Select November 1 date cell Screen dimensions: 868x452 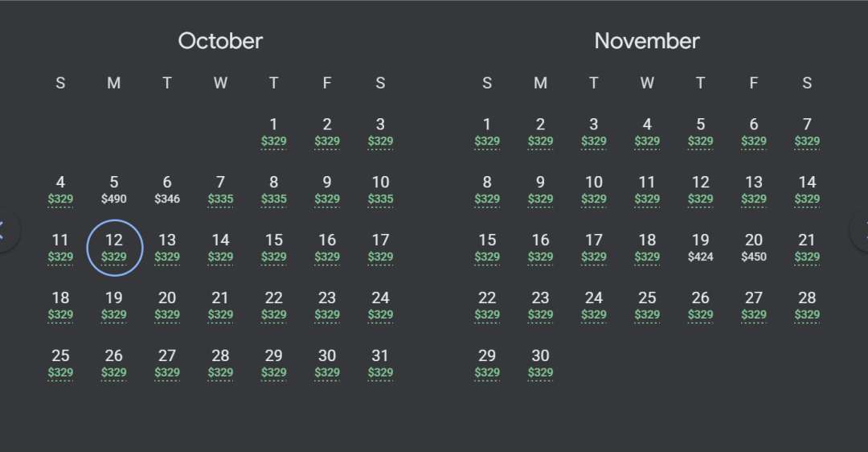(x=487, y=133)
